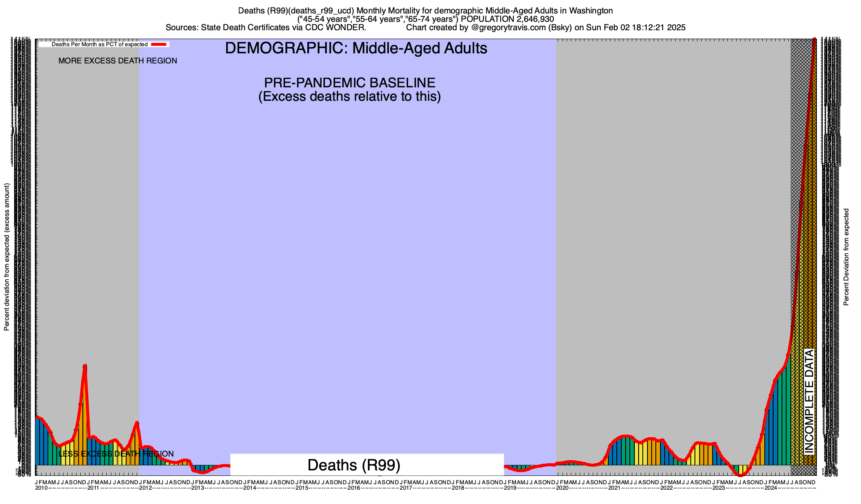
Task: Click the 'PRE-PANDEMIC BASELINE' label
Action: click(x=349, y=82)
